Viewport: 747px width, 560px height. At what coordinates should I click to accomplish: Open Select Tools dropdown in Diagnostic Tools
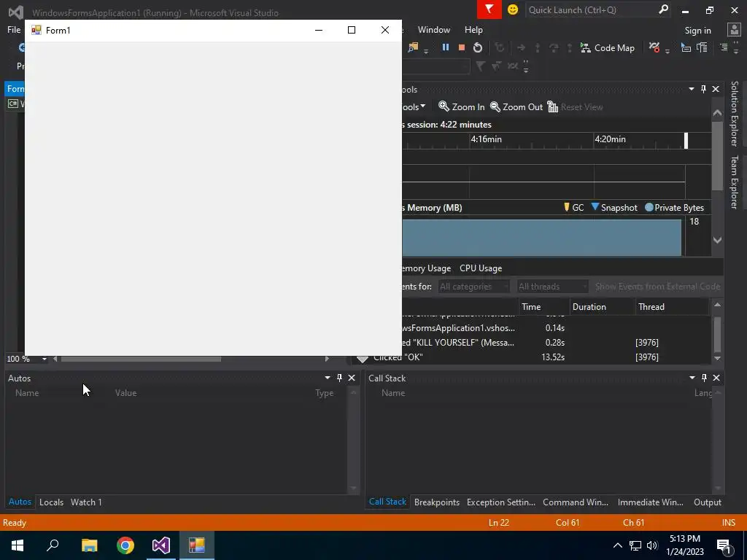click(x=413, y=106)
